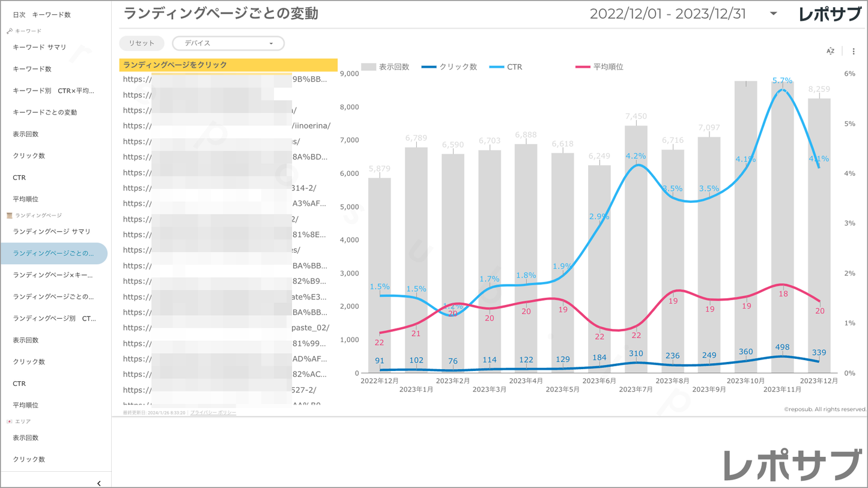The image size is (868, 488).
Task: Open the プライバシー ポリシー link
Action: coord(213,413)
